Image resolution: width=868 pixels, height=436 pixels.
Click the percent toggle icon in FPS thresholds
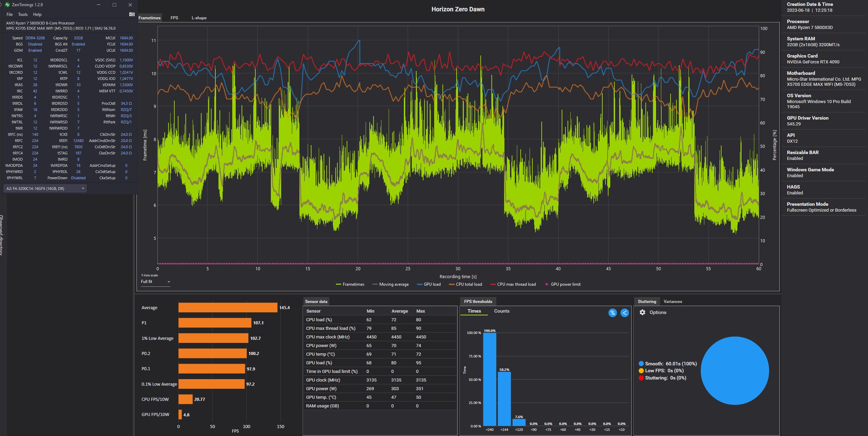pyautogui.click(x=612, y=313)
